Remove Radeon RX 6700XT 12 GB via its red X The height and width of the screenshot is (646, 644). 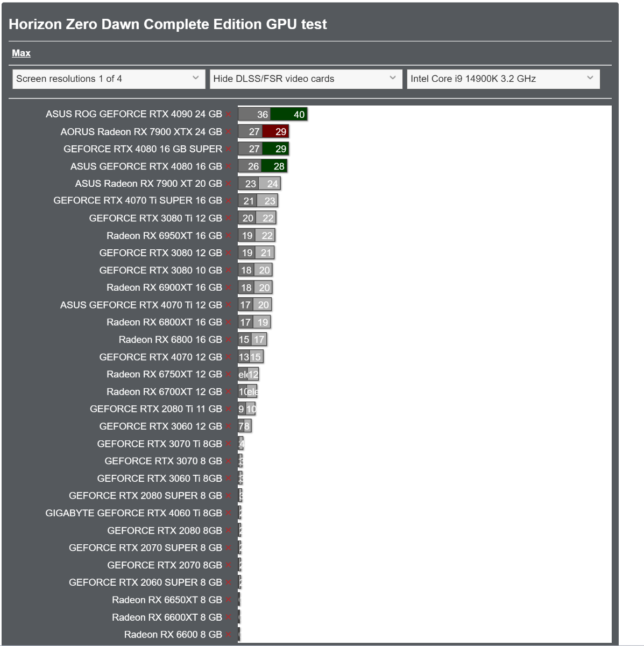click(229, 392)
